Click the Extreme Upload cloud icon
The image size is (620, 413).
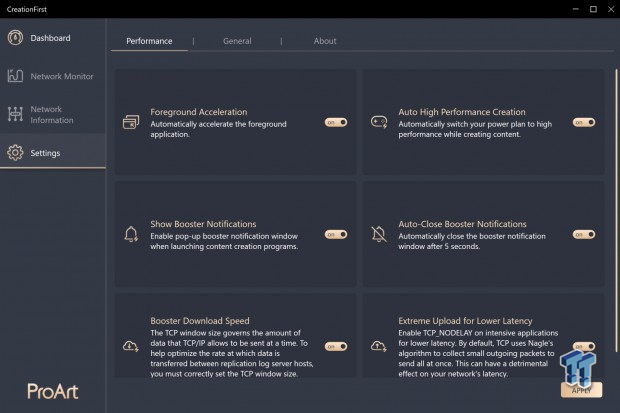point(378,346)
